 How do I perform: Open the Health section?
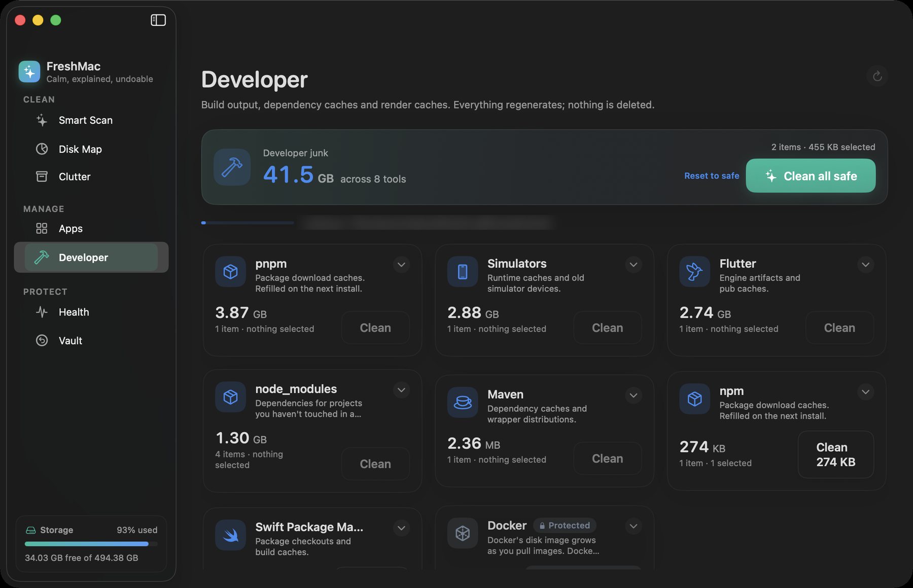(x=91, y=312)
